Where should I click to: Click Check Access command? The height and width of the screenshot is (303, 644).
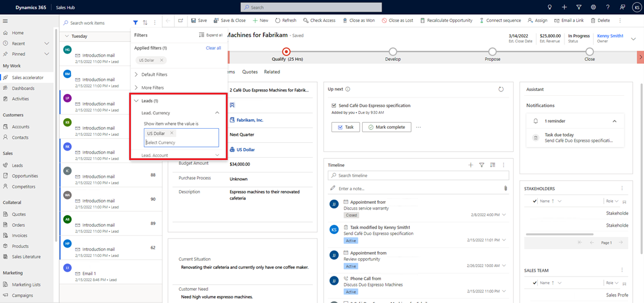pos(319,21)
